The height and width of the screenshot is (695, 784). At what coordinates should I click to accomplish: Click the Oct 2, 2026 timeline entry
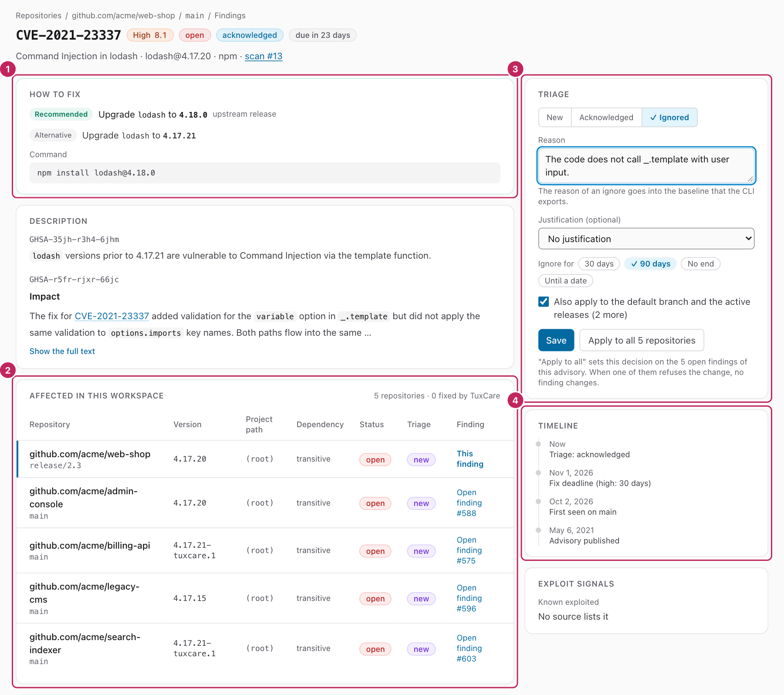pyautogui.click(x=583, y=507)
